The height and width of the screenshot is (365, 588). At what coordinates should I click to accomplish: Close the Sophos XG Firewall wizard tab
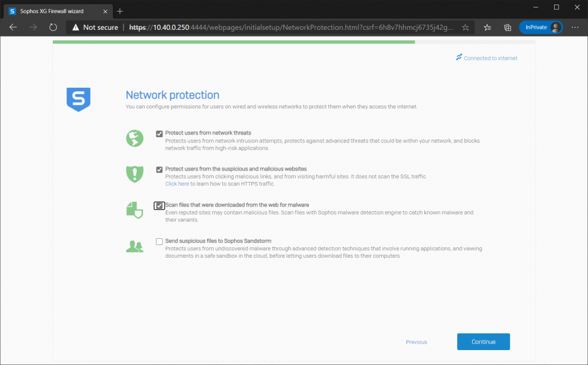[105, 11]
